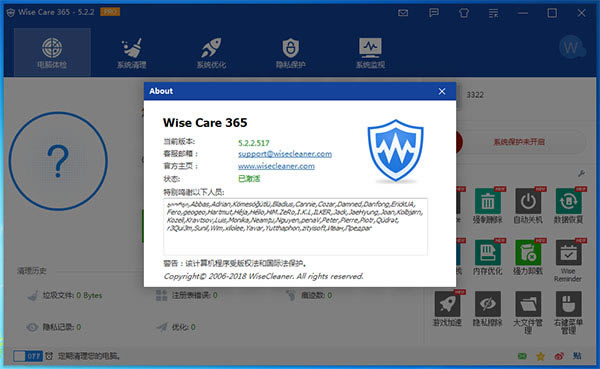Click the Wise Care 365 title bar logo
This screenshot has height=369, width=600.
point(11,13)
